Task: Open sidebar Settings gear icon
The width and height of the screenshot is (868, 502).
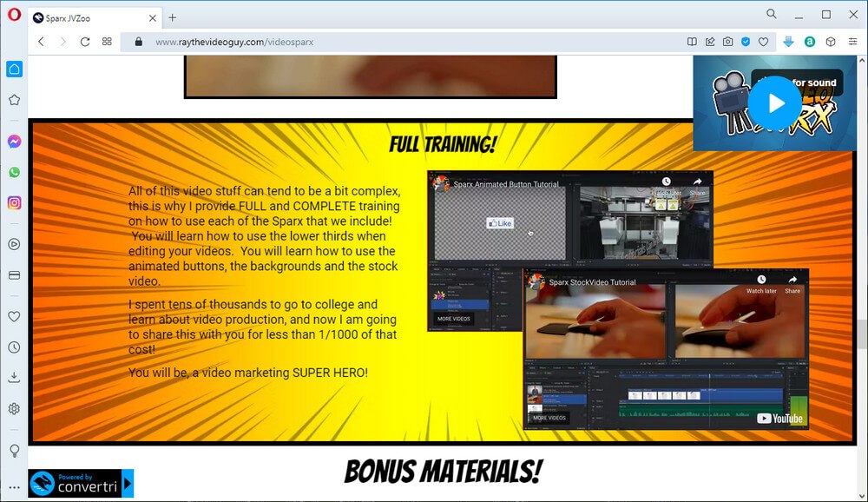Action: tap(15, 409)
